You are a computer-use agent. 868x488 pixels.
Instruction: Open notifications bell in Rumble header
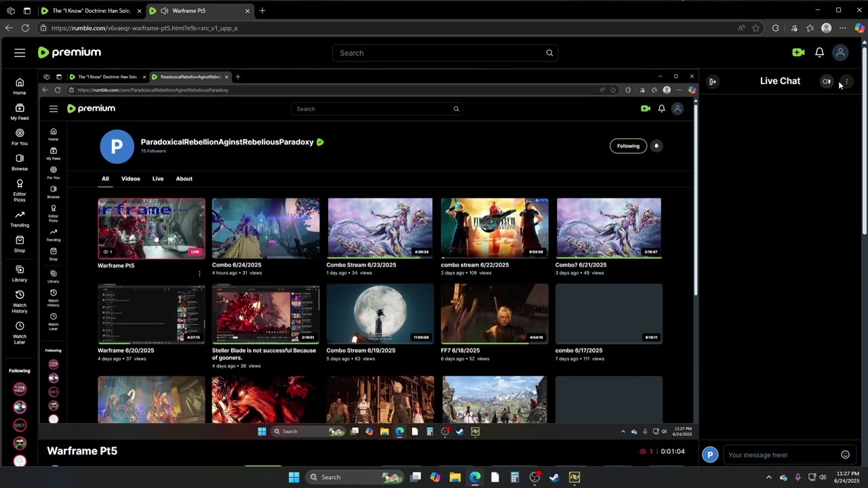[x=819, y=53]
